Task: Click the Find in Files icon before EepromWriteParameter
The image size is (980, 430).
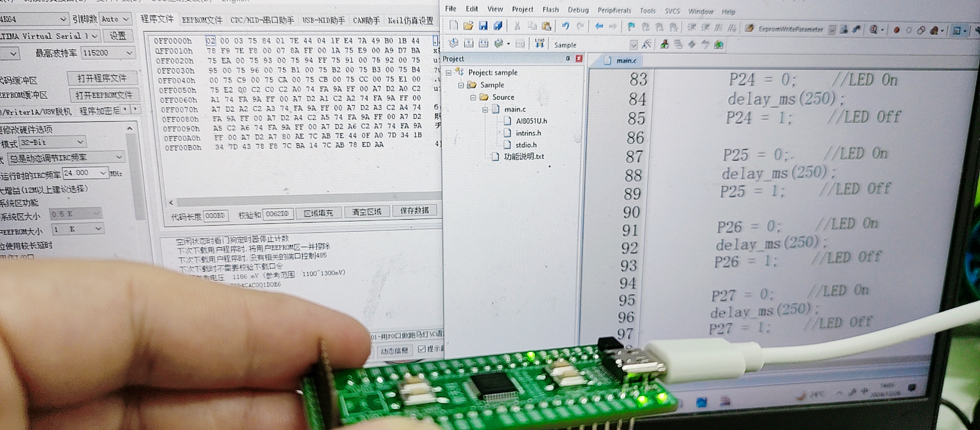Action: click(749, 29)
